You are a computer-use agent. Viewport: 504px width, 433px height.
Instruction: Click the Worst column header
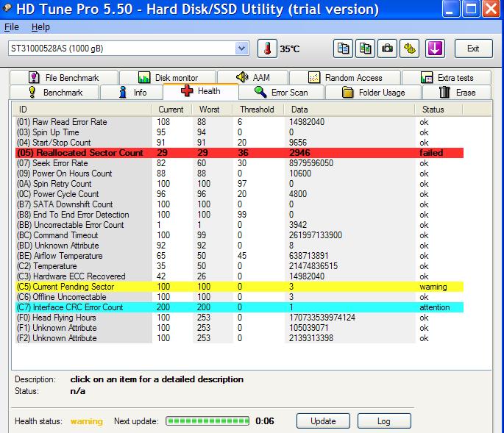pos(211,110)
